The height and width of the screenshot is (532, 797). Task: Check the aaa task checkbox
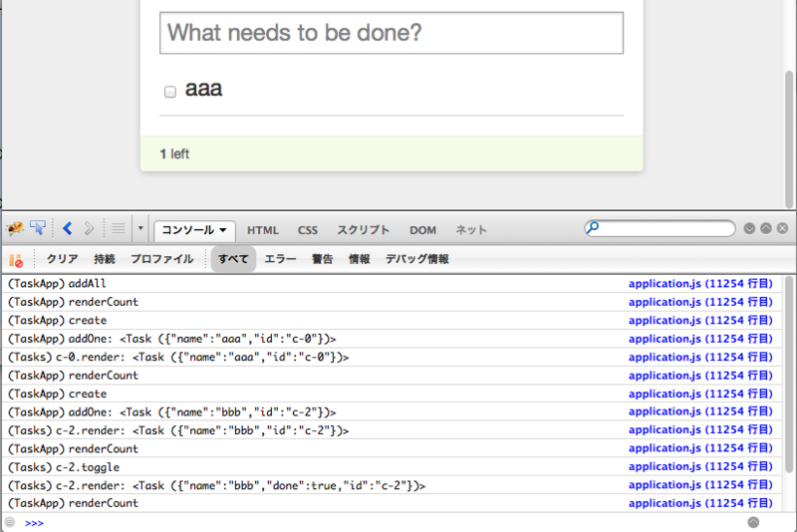pyautogui.click(x=170, y=92)
